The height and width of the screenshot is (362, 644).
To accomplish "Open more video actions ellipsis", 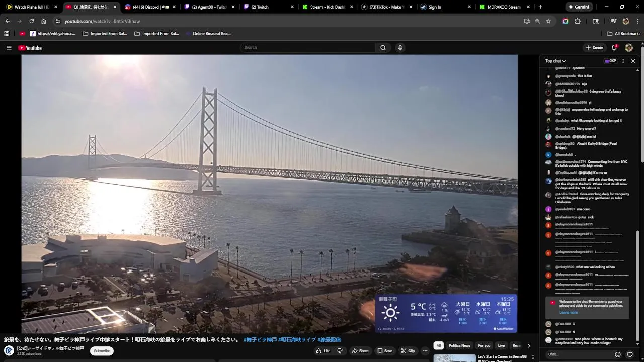I will 425,351.
